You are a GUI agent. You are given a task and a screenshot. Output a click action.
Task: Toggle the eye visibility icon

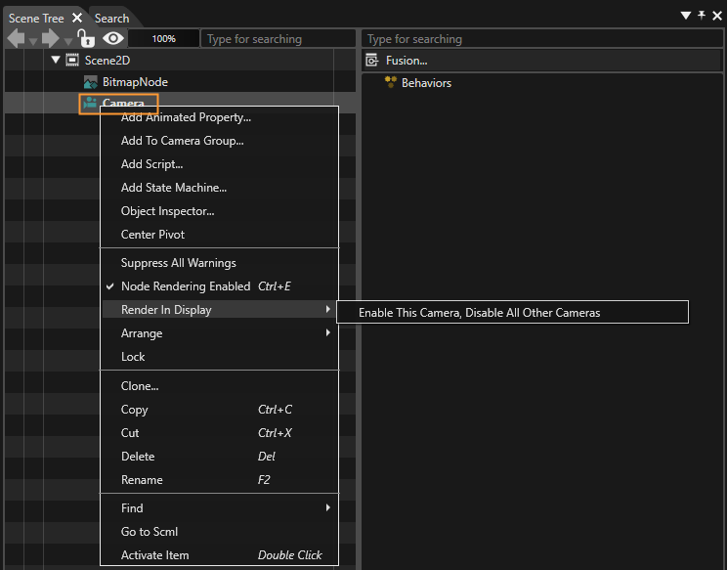click(x=113, y=38)
